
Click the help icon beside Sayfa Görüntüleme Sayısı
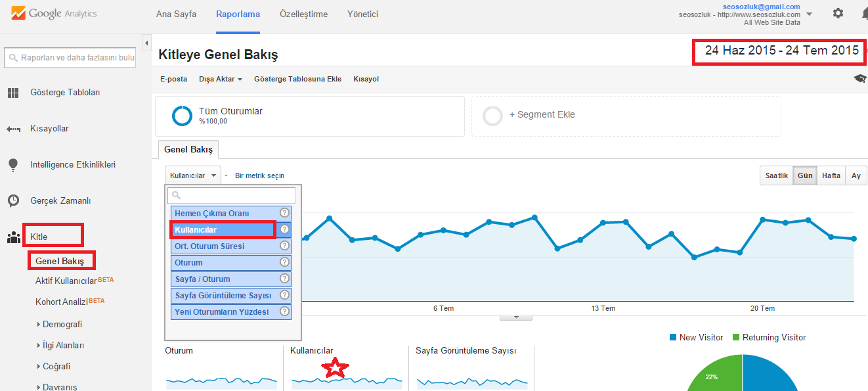[x=284, y=295]
